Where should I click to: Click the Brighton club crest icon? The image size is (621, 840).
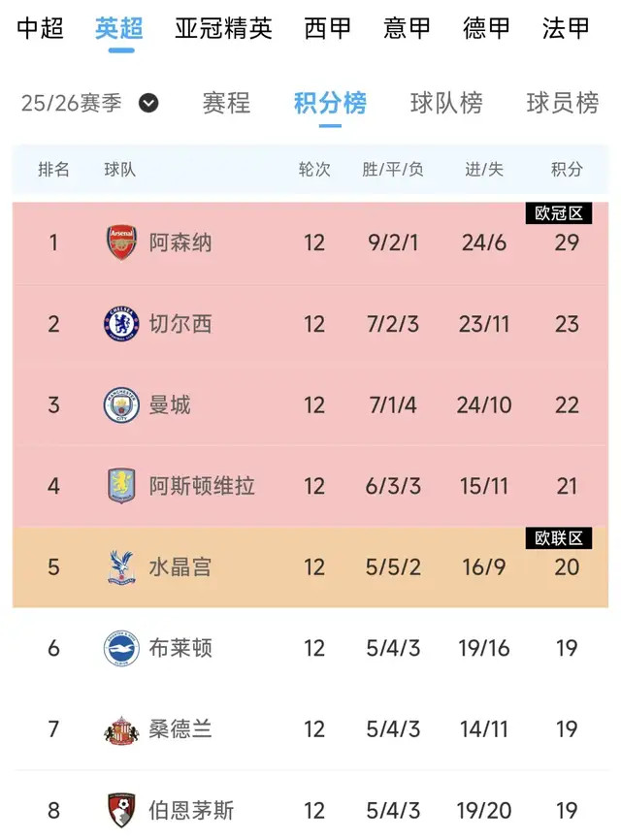(x=122, y=648)
